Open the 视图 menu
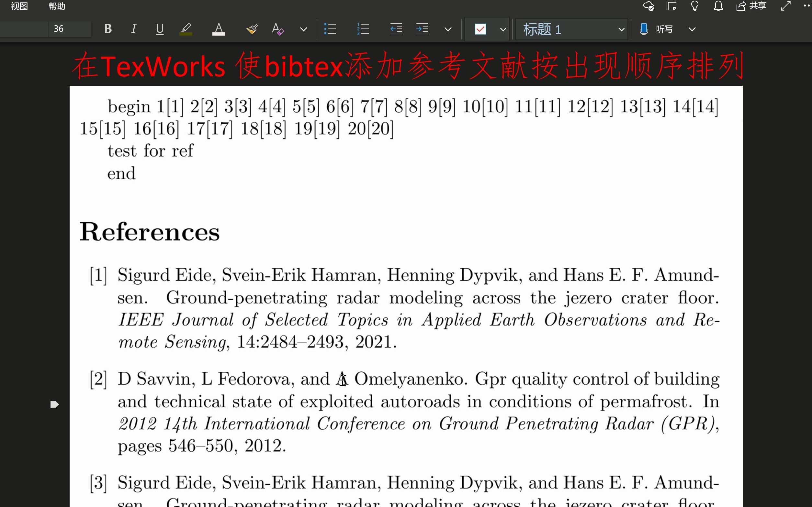 click(19, 6)
